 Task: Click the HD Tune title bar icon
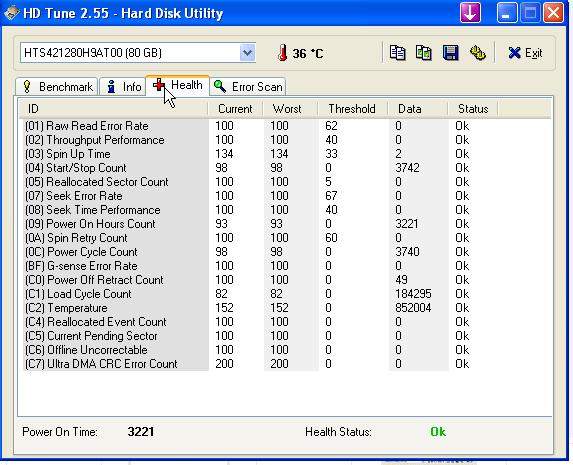[12, 13]
